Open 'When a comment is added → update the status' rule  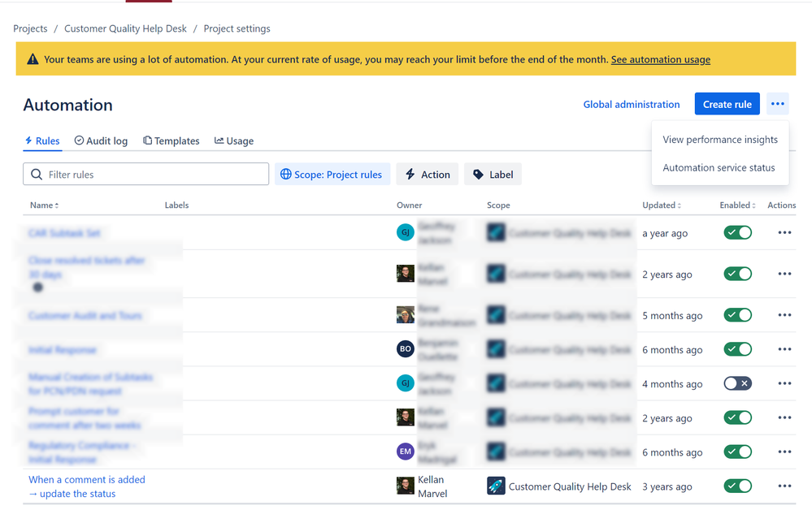tap(87, 486)
